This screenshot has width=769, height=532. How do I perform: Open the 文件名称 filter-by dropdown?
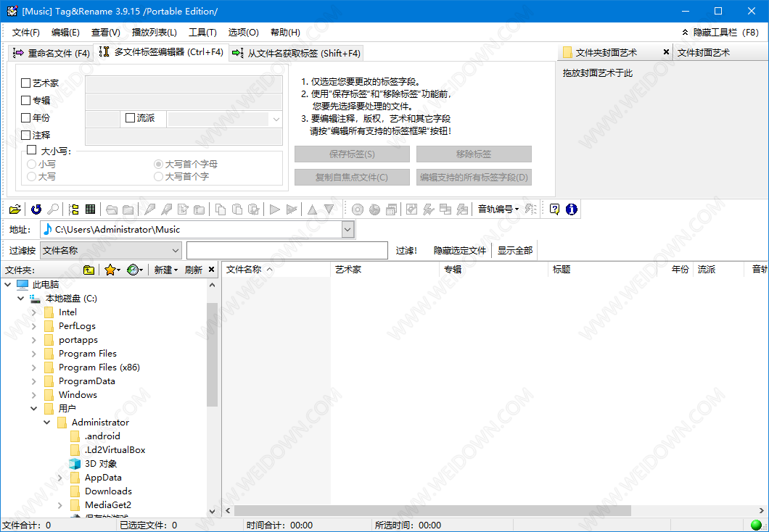pos(175,250)
